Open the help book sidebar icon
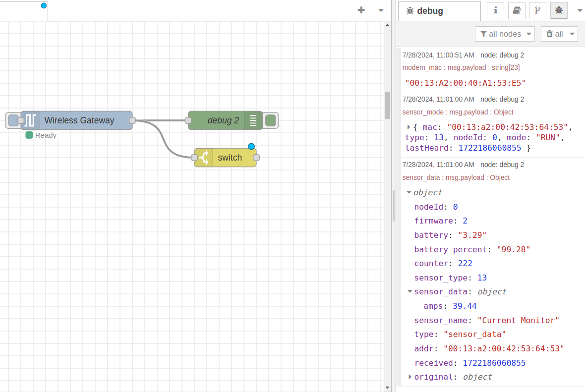The width and height of the screenshot is (585, 392). pyautogui.click(x=517, y=10)
